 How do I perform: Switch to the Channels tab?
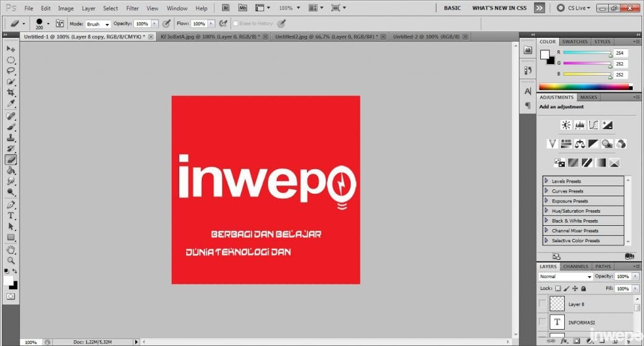tap(575, 267)
